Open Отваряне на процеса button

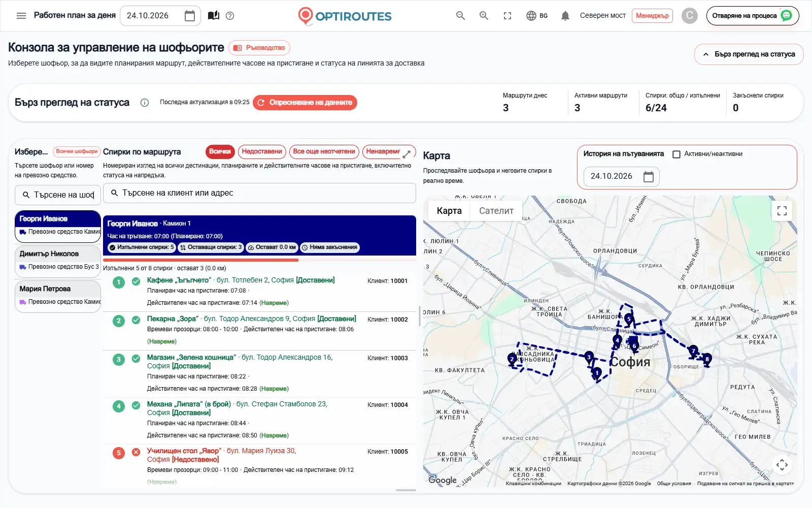coord(753,16)
